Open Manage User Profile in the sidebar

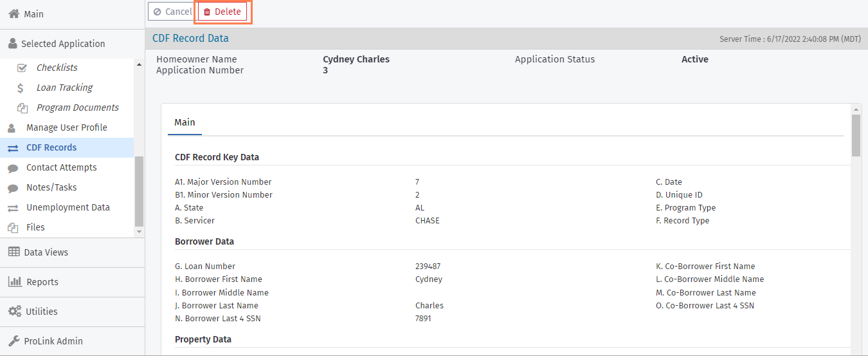click(66, 127)
